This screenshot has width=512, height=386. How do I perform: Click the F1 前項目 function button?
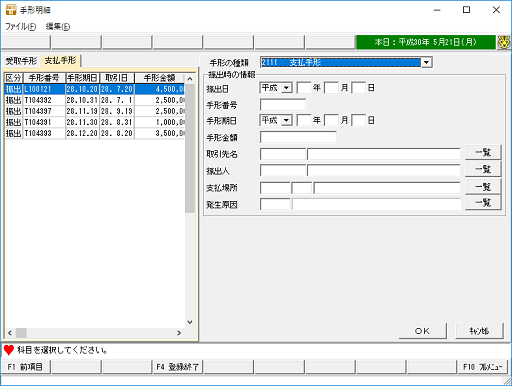click(26, 367)
